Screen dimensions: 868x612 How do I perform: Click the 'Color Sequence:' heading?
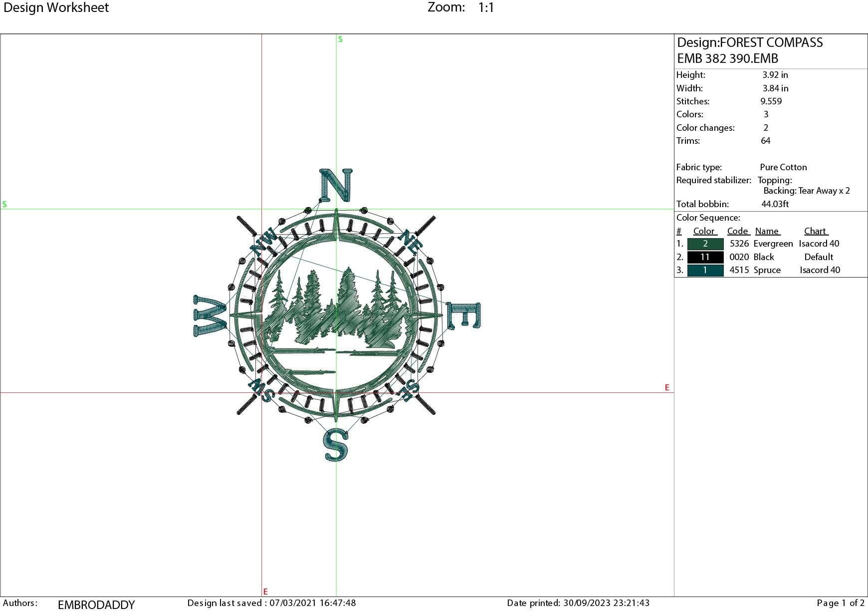(x=708, y=218)
